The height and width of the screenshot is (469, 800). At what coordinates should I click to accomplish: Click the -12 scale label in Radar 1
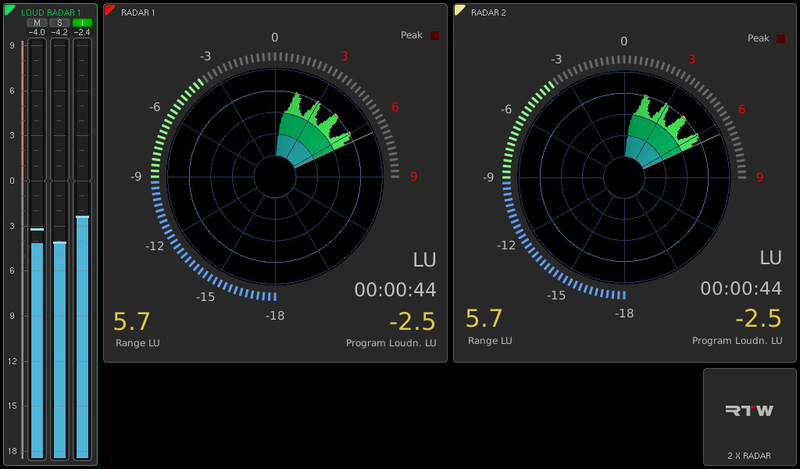pyautogui.click(x=155, y=246)
